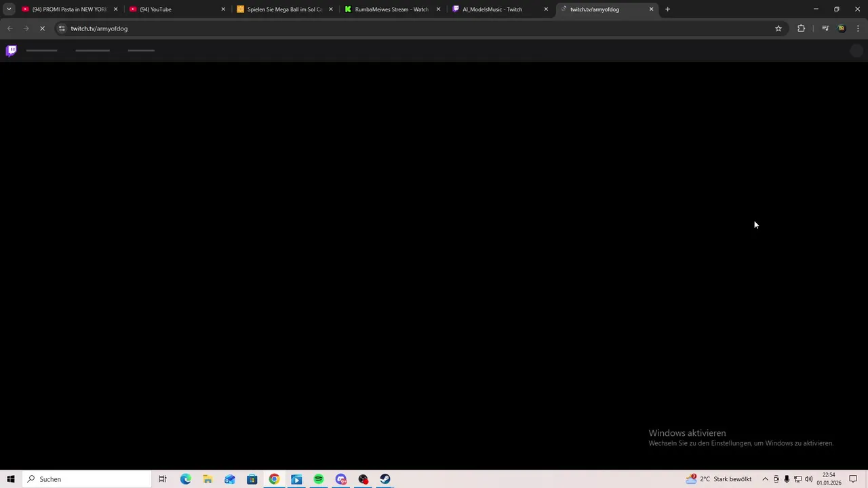Open File Explorer from the taskbar

(208, 479)
